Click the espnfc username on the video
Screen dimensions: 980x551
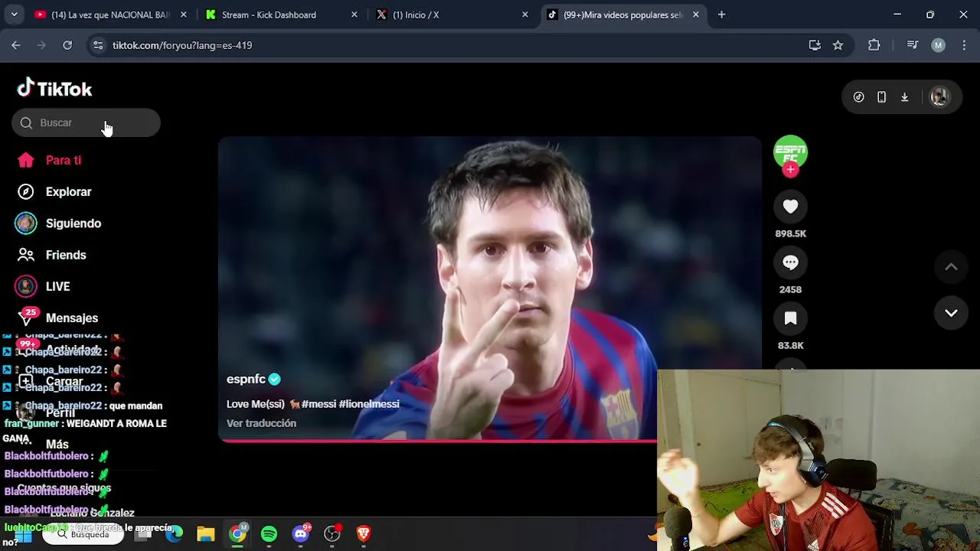click(246, 379)
